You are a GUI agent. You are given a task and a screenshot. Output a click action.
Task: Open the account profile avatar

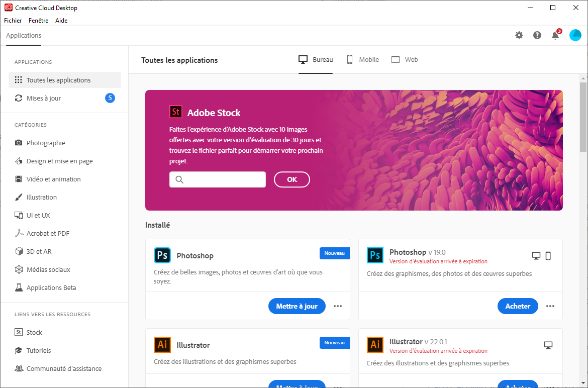(575, 35)
